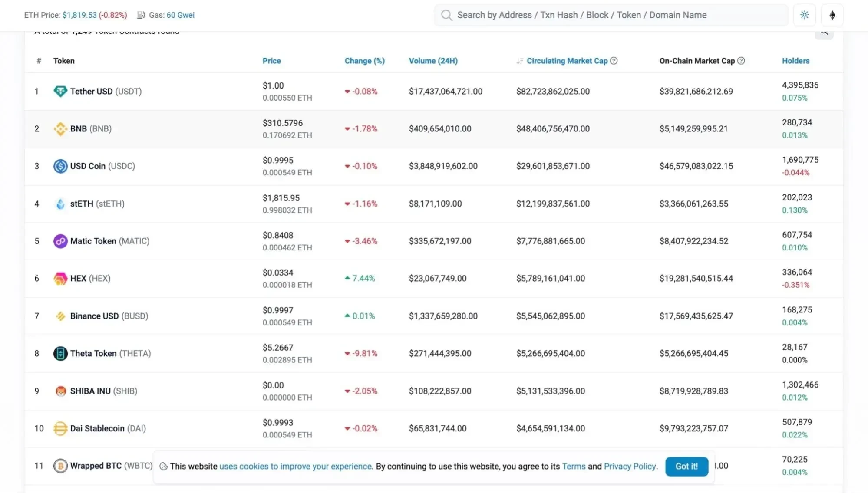Dismiss cookie notice with Got it! button
The width and height of the screenshot is (868, 493).
pos(686,467)
